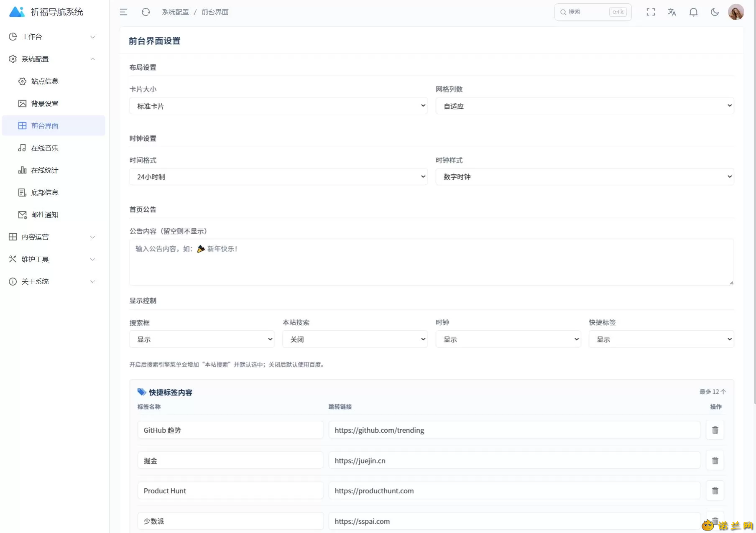756x533 pixels.
Task: Open 背景设置 in the sidebar
Action: [x=54, y=103]
